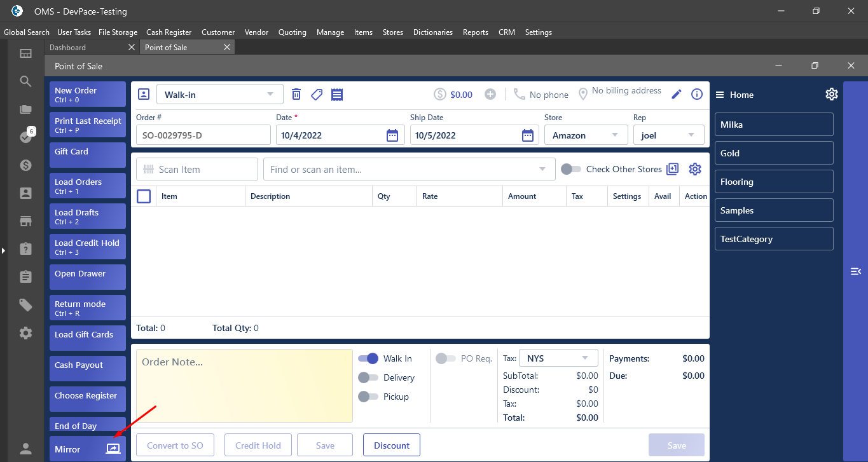Tick the select-all items checkbox

coord(144,196)
